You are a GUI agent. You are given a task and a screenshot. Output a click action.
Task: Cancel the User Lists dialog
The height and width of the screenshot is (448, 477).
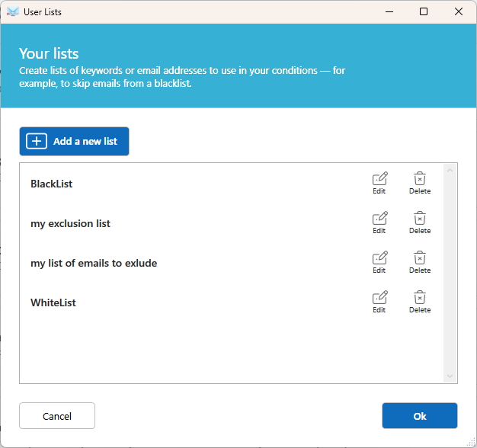57,416
